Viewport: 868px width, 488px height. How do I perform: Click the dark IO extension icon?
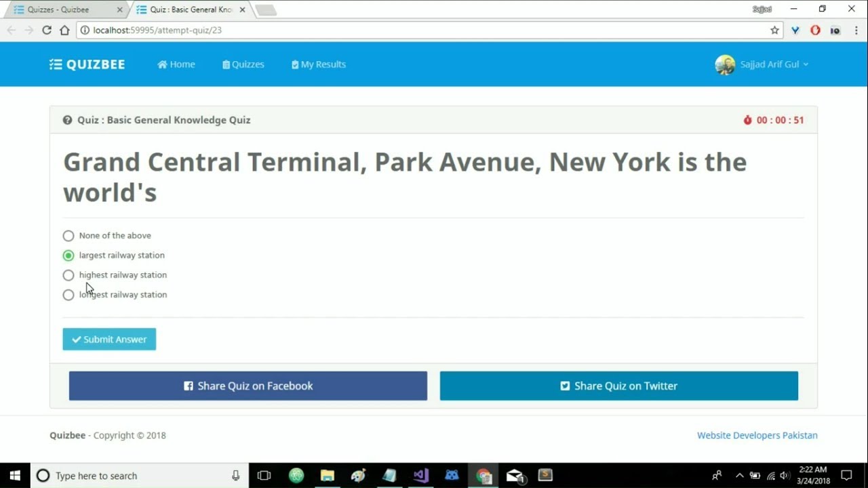835,30
